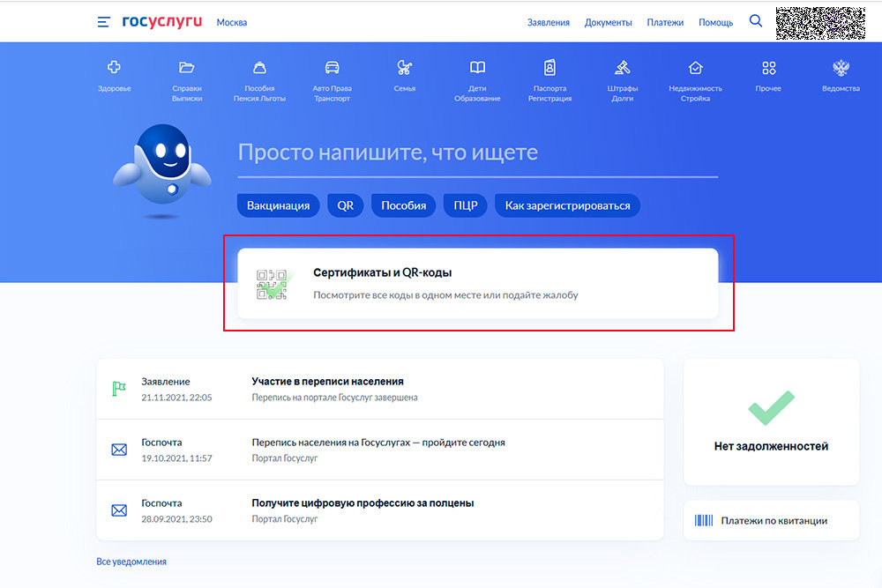Open the Заявления menu item
The height and width of the screenshot is (588, 882).
[549, 22]
